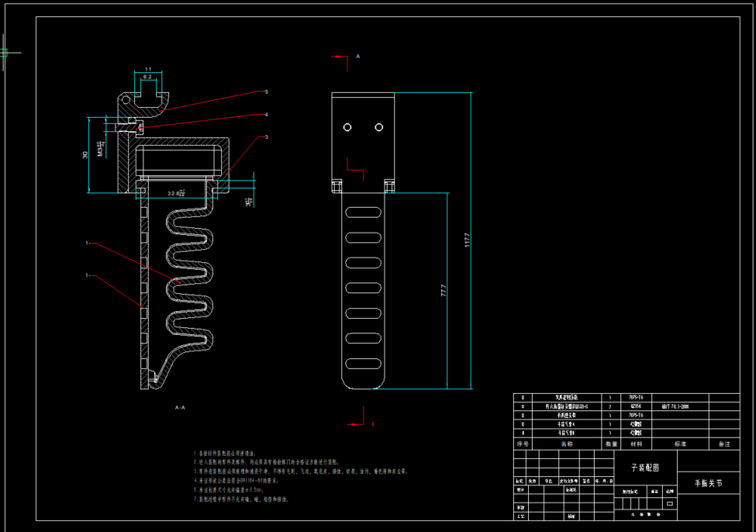756x532 pixels.
Task: Click the "标准" column header
Action: pos(680,444)
